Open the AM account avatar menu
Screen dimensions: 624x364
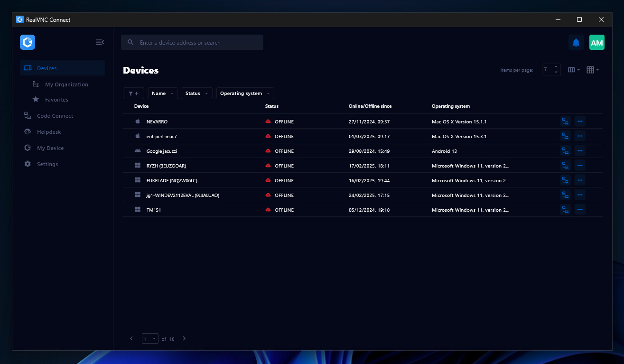596,43
